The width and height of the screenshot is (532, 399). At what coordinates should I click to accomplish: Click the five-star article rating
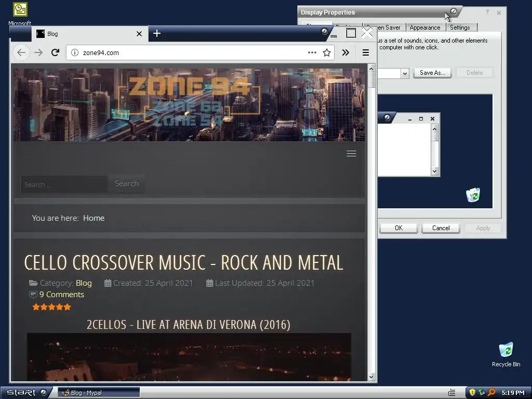(x=51, y=307)
